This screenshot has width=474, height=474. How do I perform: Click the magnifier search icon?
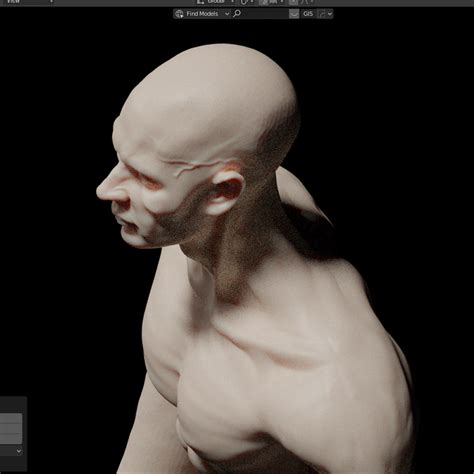[237, 14]
